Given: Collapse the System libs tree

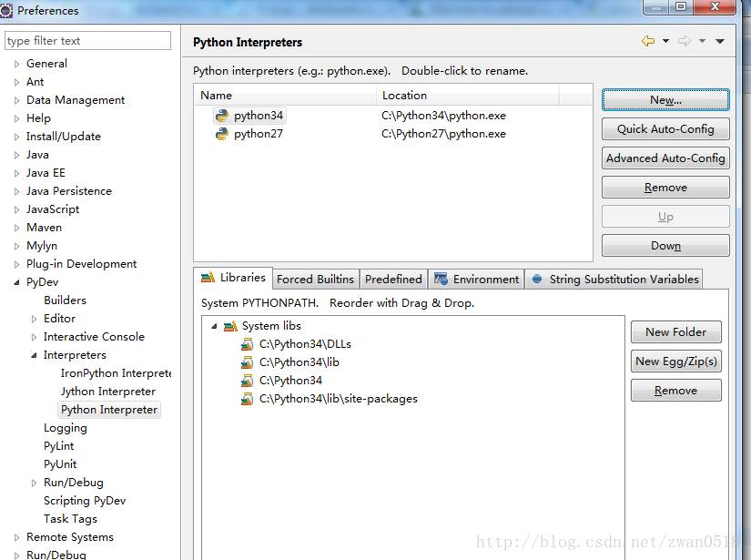Looking at the screenshot, I should (214, 326).
